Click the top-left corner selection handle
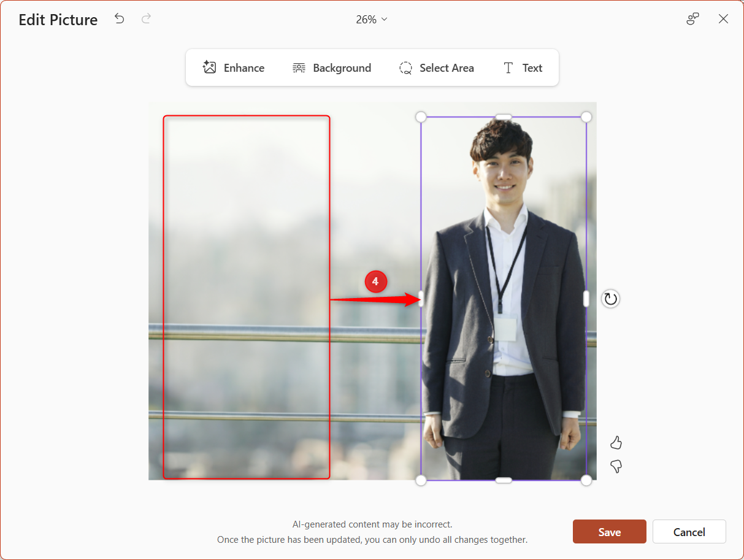The width and height of the screenshot is (744, 560). coord(421,117)
